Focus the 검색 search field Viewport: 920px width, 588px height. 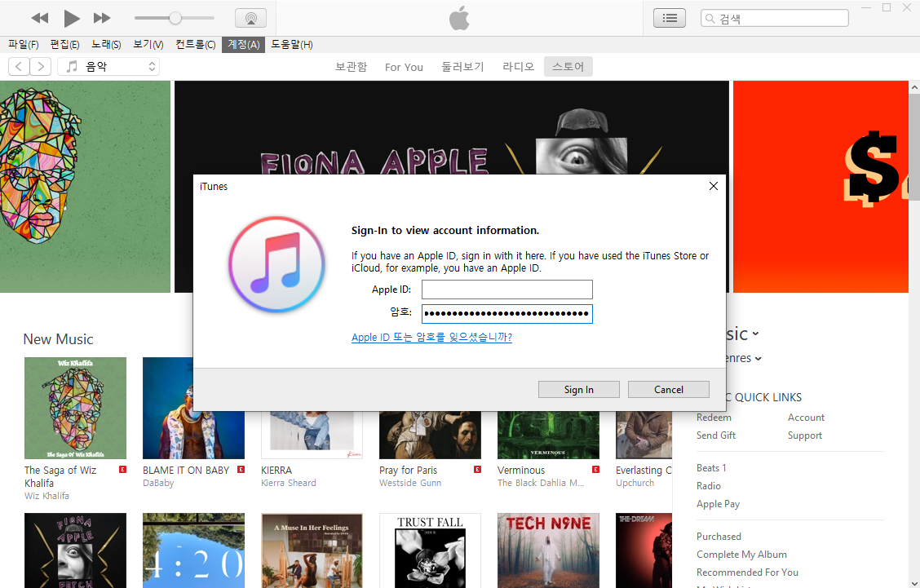pyautogui.click(x=775, y=18)
